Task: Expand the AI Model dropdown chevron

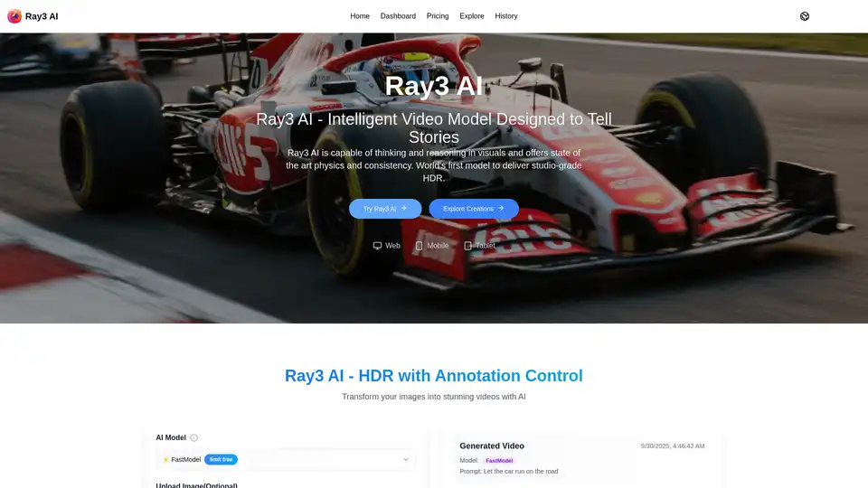Action: click(x=405, y=459)
